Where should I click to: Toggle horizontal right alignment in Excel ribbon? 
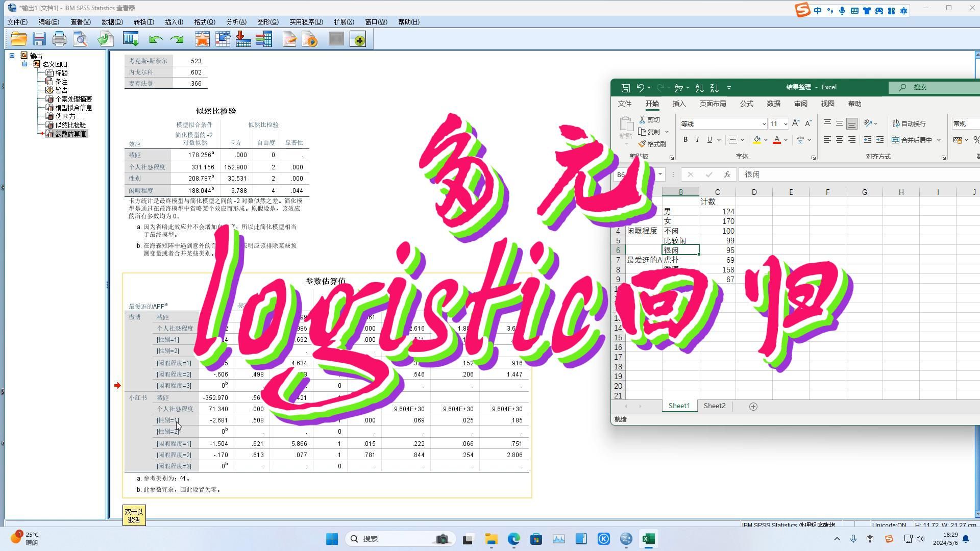851,140
